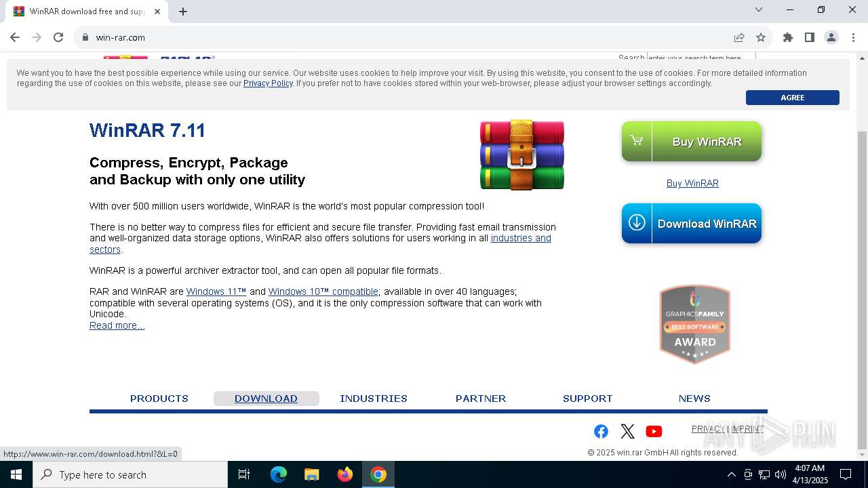Follow the Buy WinRAR text link
The image size is (868, 488).
pyautogui.click(x=692, y=183)
